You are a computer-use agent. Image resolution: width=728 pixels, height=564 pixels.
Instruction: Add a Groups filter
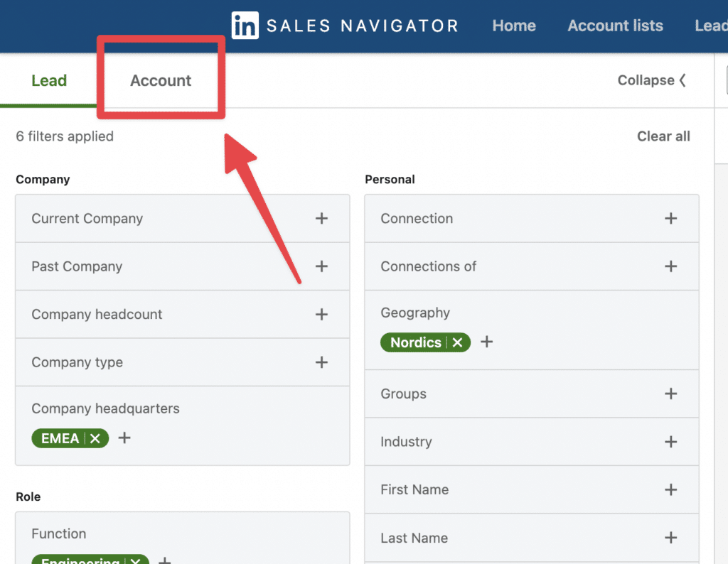pyautogui.click(x=671, y=394)
